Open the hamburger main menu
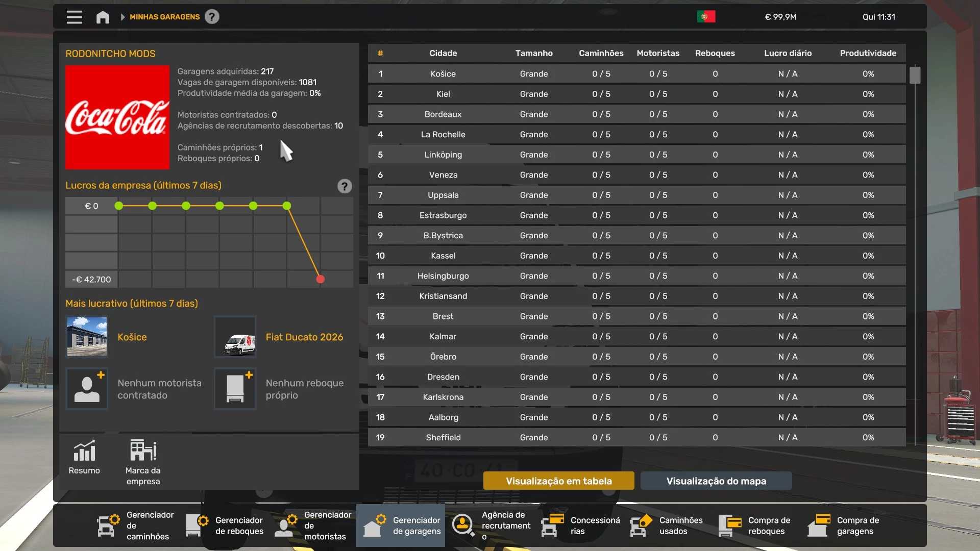Viewport: 980px width, 551px height. tap(74, 17)
